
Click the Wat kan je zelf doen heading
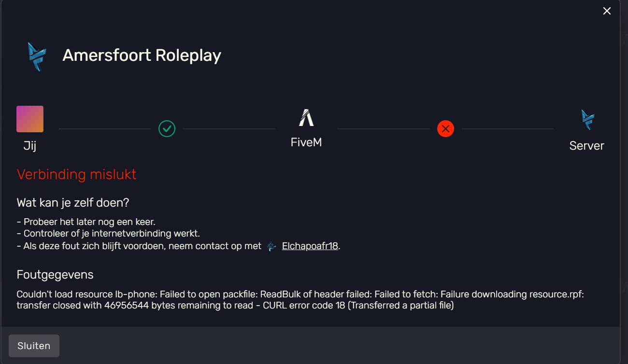click(73, 203)
